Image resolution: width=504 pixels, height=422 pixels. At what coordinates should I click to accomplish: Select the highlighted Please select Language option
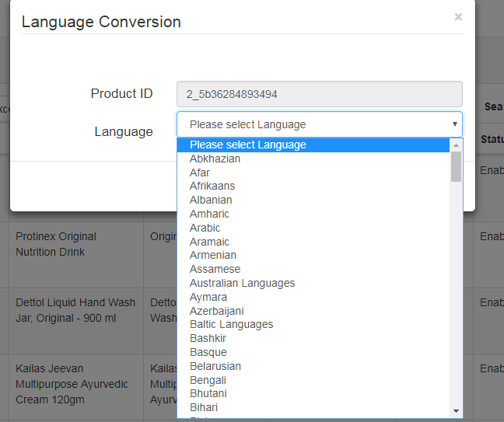click(248, 145)
